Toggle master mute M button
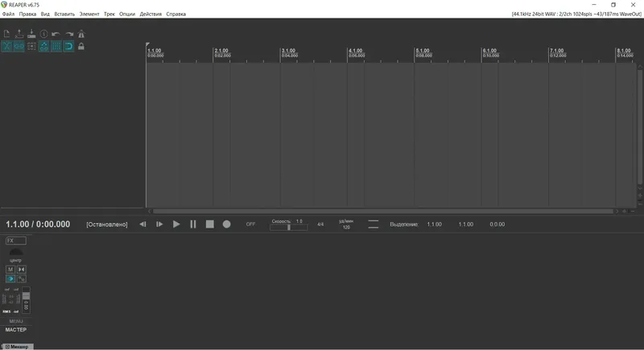644x350 pixels. coord(10,270)
